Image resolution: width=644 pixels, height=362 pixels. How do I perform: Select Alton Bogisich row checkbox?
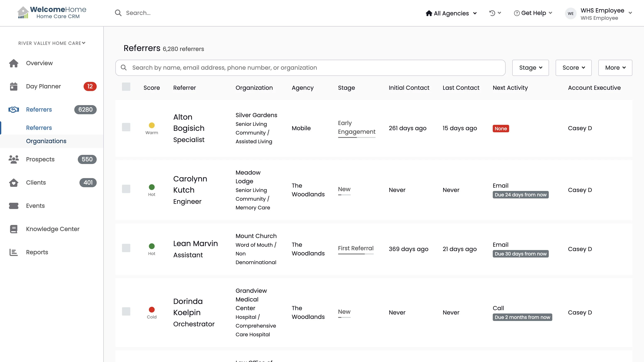click(x=126, y=127)
